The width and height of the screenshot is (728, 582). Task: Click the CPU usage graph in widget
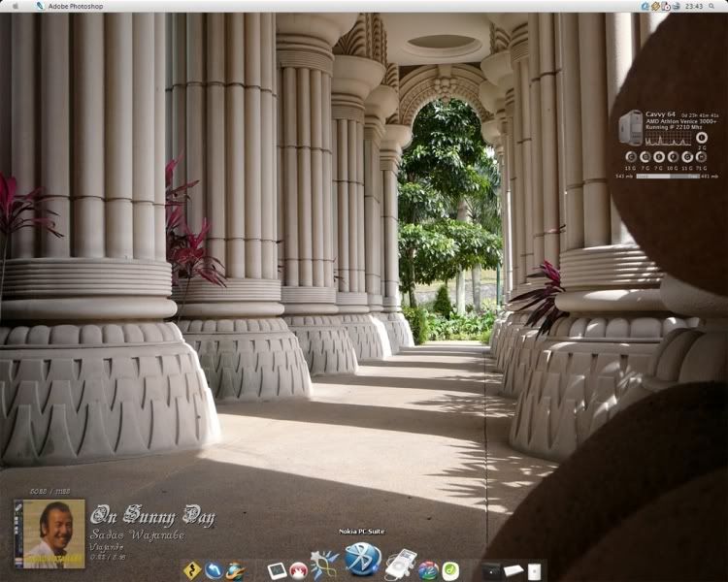(x=670, y=139)
